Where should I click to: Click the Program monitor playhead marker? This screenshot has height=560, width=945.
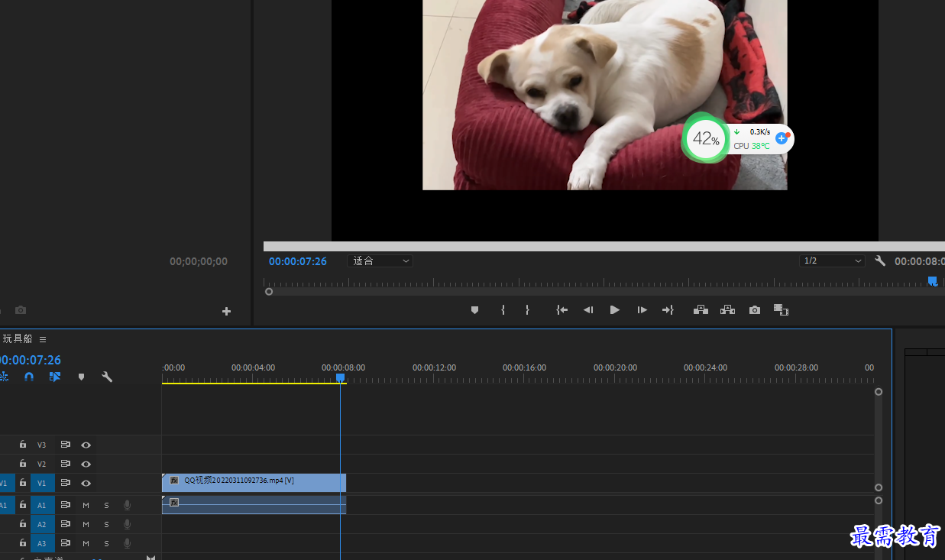click(933, 281)
